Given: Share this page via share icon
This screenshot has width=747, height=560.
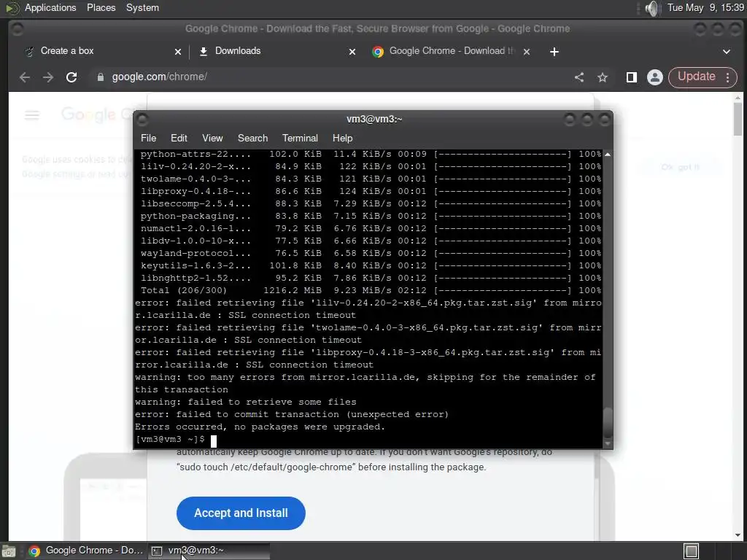Looking at the screenshot, I should 579,77.
